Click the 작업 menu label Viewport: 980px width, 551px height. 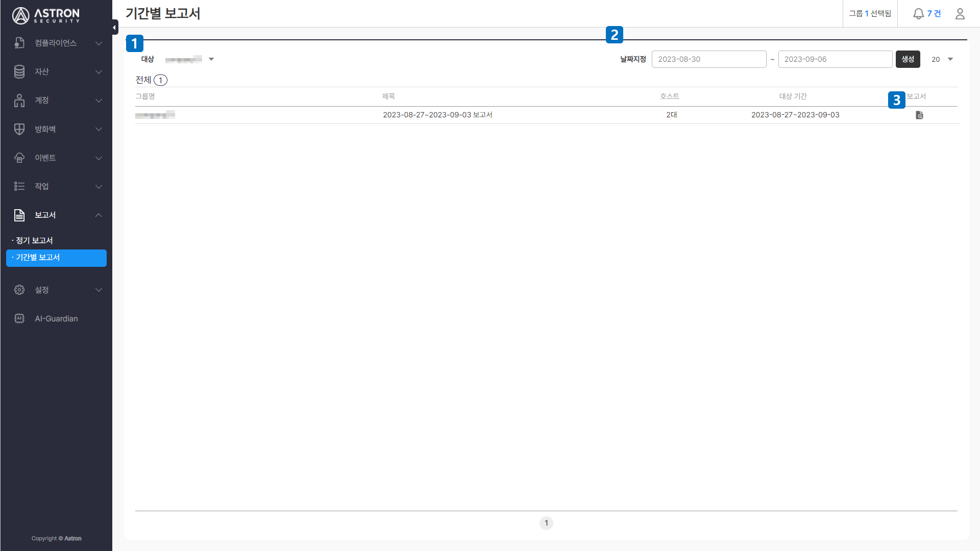tap(42, 186)
